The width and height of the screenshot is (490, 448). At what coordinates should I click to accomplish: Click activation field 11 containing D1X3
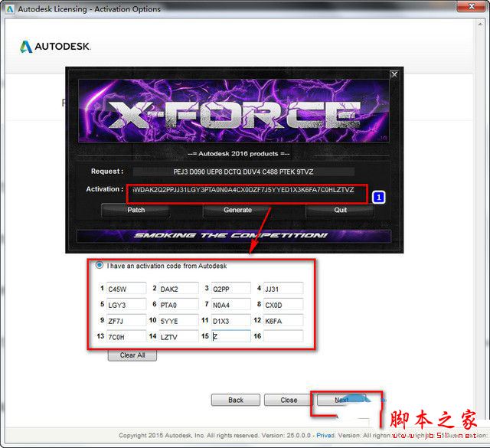231,320
